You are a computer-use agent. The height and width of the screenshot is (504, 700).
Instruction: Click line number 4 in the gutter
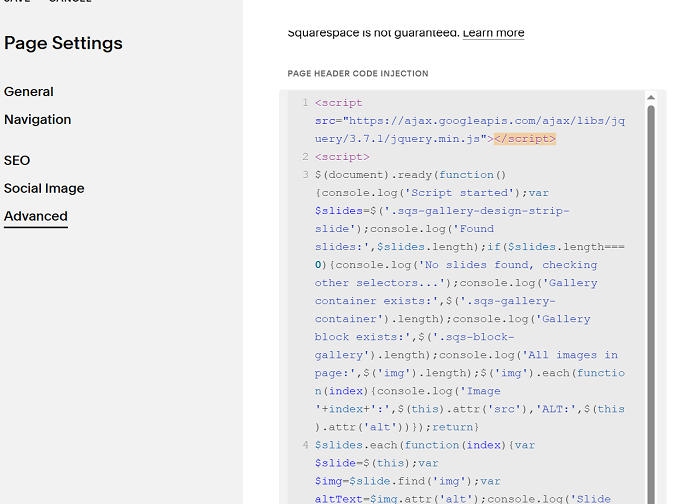(305, 445)
